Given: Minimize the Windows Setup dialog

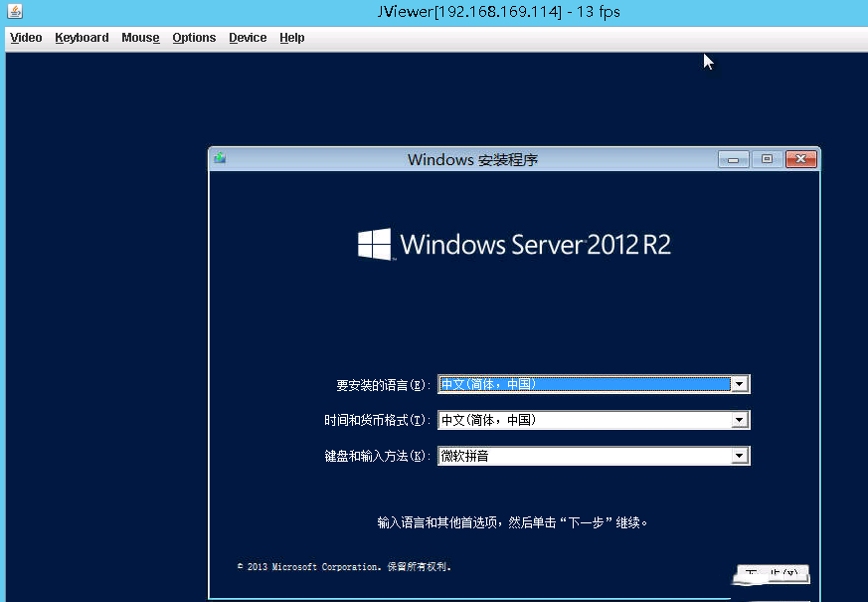Looking at the screenshot, I should click(734, 159).
